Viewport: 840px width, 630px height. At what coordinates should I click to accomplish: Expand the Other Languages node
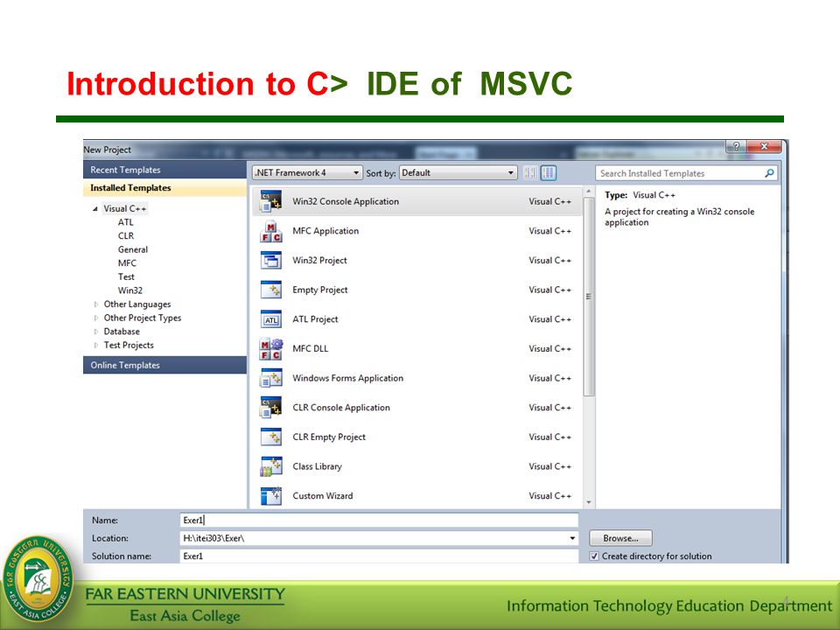point(96,304)
